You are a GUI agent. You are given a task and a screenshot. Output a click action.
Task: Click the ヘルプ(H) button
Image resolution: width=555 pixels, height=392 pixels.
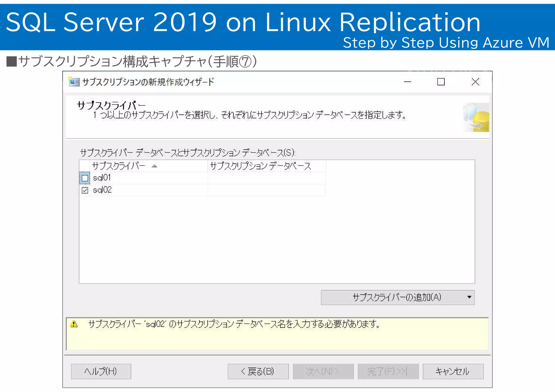pyautogui.click(x=101, y=371)
